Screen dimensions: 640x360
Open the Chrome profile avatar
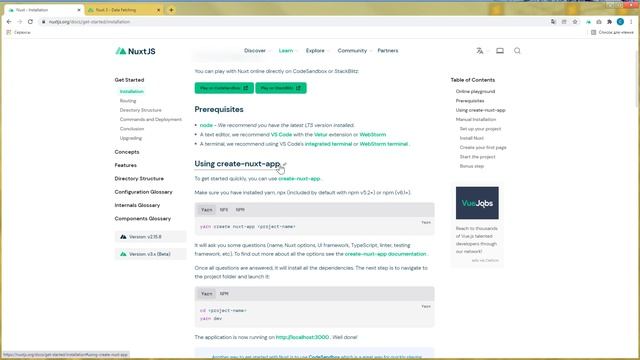tap(620, 22)
